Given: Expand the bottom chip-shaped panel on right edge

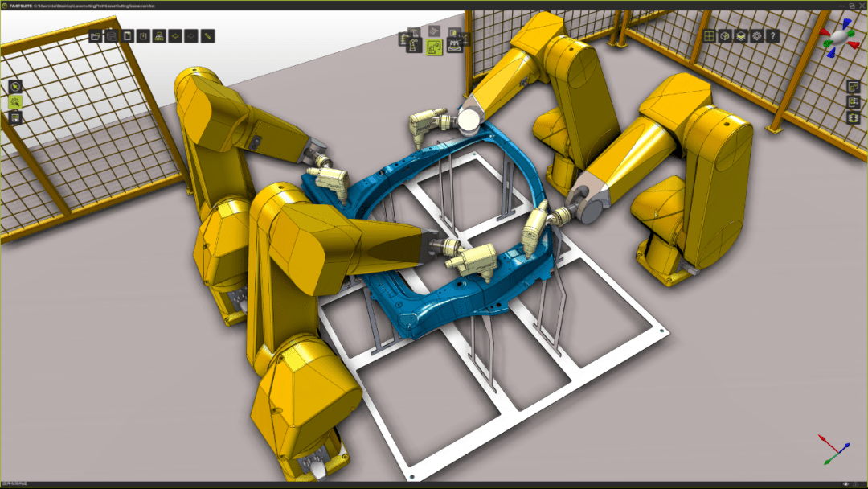Looking at the screenshot, I should [854, 117].
